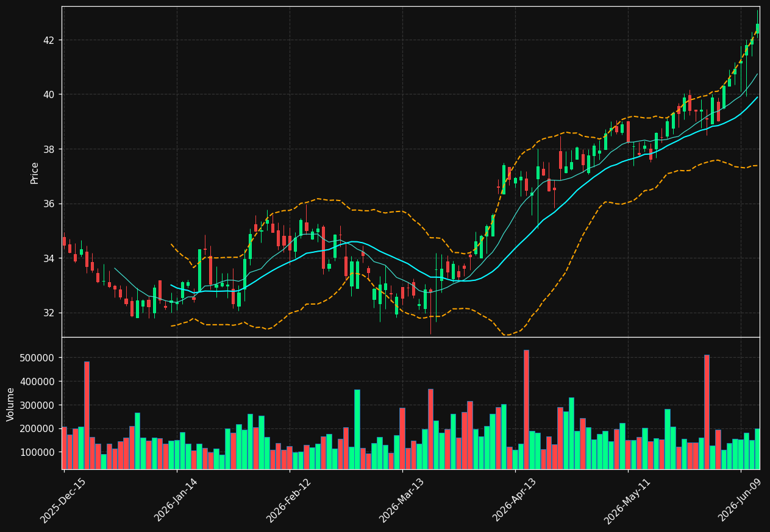
Task: Click the 300000 volume axis label
Action: coord(37,405)
